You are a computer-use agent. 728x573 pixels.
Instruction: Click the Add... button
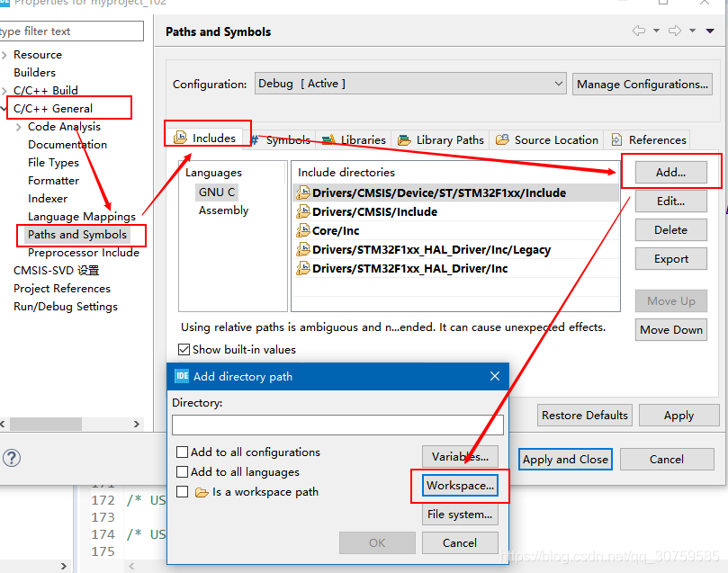[671, 172]
